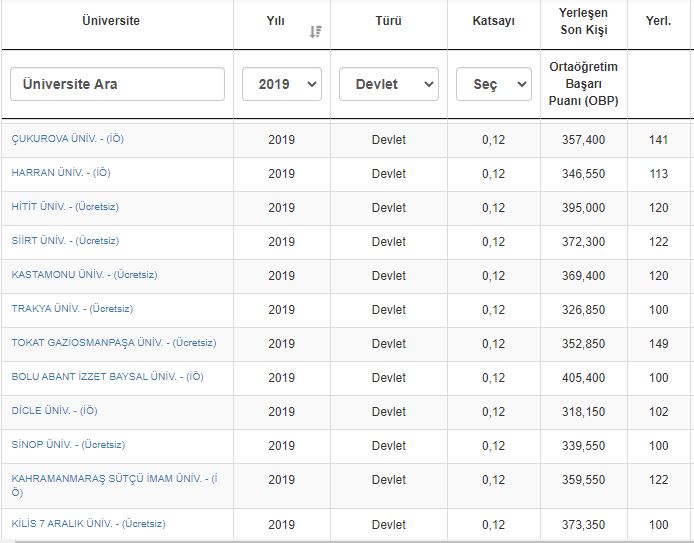Click placed count 122 in Siirt row
The image size is (694, 543).
click(x=659, y=242)
